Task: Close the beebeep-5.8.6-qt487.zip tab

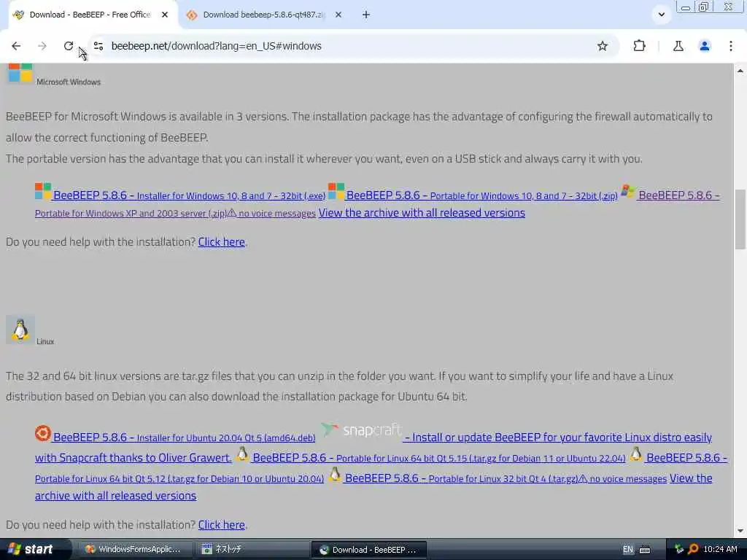Action: (338, 15)
